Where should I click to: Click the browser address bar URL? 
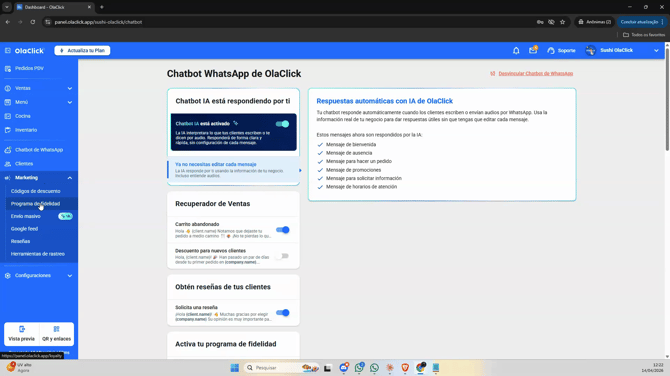(x=98, y=22)
